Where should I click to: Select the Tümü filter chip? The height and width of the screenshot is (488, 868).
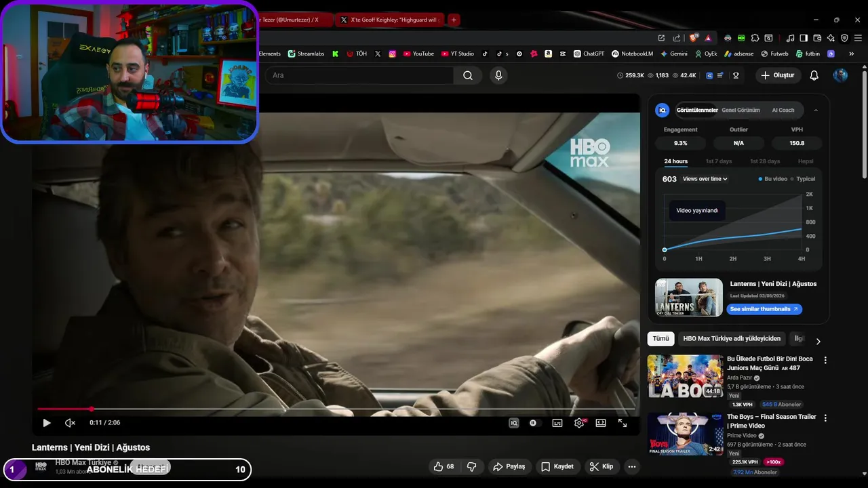pos(660,339)
